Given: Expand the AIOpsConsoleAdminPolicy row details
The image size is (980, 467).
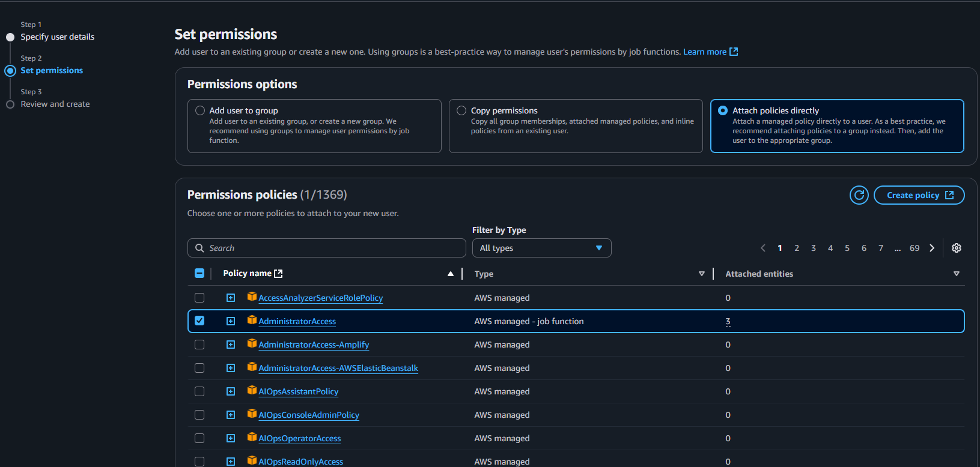Looking at the screenshot, I should (231, 415).
